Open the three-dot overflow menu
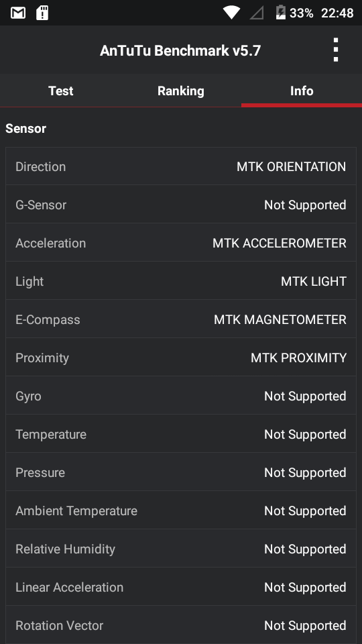362x644 pixels. (x=336, y=50)
